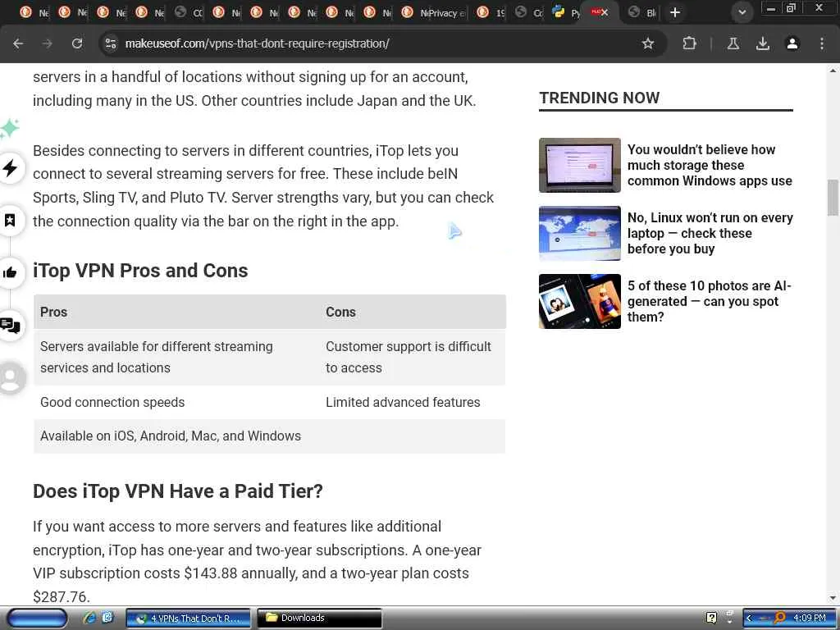Click the world map Linux article thumbnail
Viewport: 840px width, 630px height.
[x=580, y=233]
